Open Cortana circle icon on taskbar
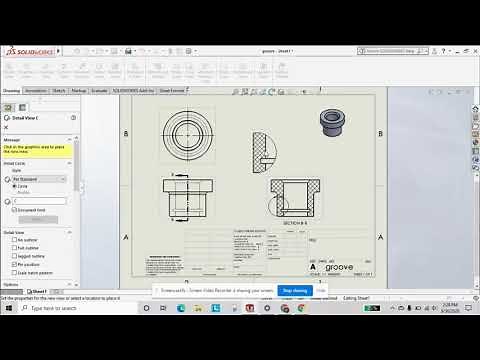 (x=146, y=308)
